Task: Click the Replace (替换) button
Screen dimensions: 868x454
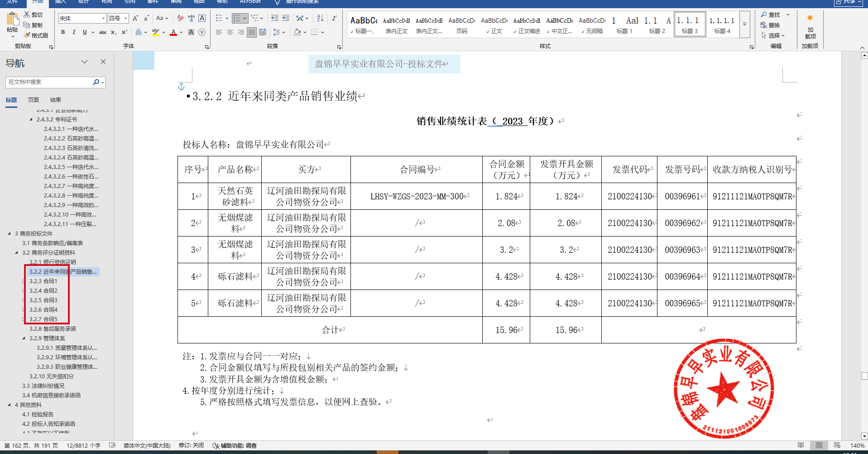Action: pyautogui.click(x=770, y=25)
